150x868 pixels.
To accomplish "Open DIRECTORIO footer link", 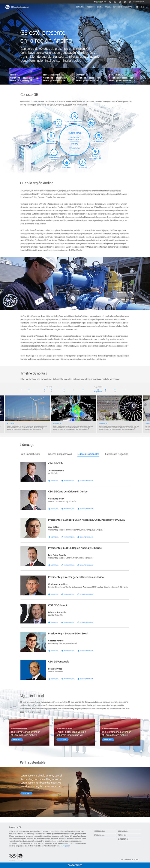I will (x=123, y=839).
